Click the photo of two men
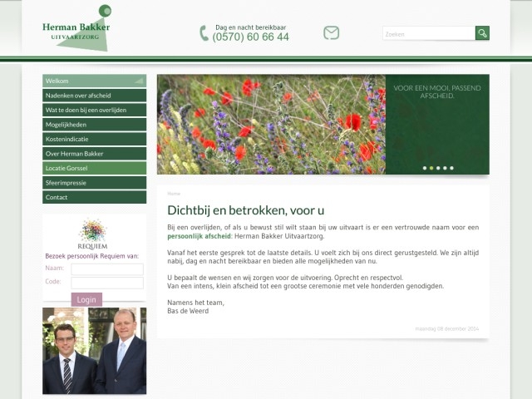 (94, 351)
